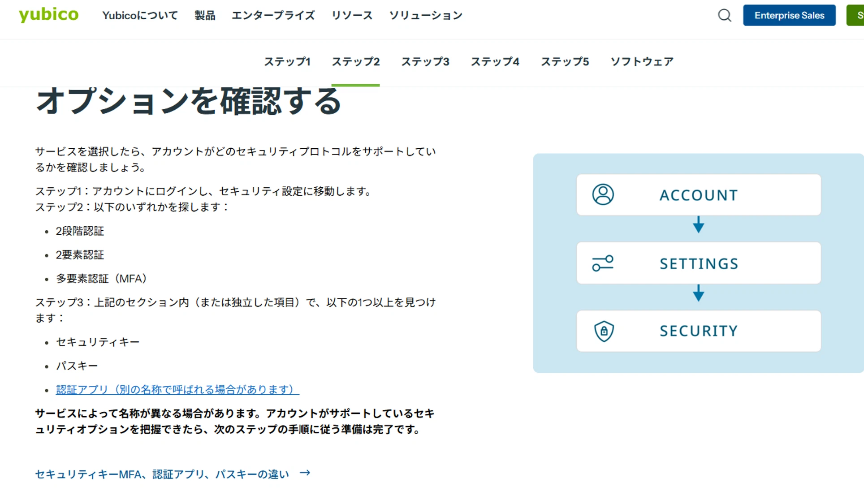The height and width of the screenshot is (504, 864).
Task: Click arrow icon after パスキーの違い link
Action: (305, 473)
